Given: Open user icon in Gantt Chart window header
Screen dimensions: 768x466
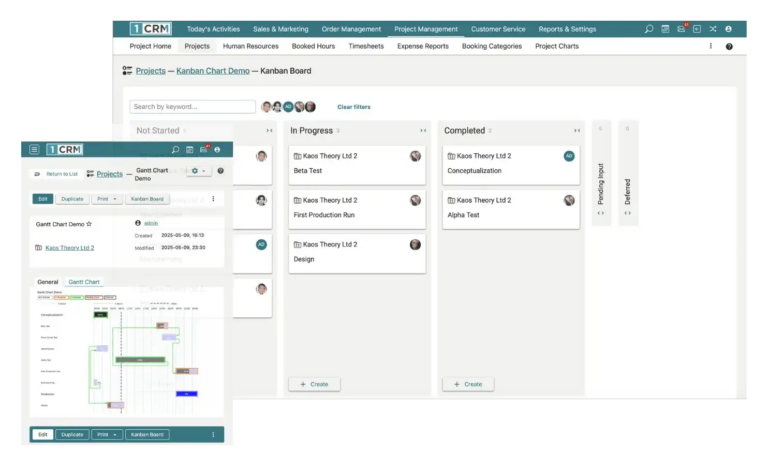Looking at the screenshot, I should pos(217,149).
